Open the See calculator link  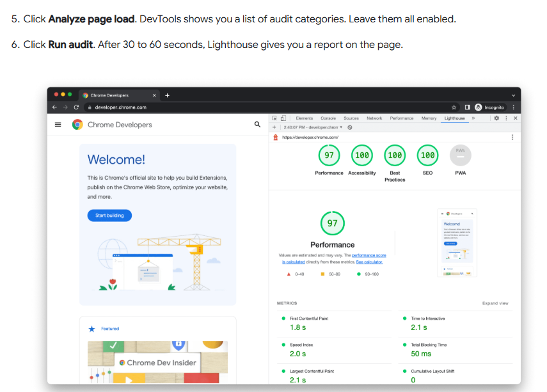(369, 262)
